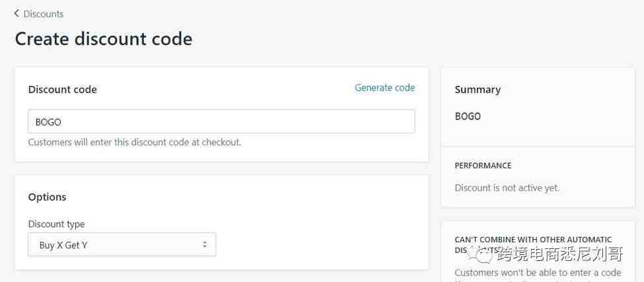Click the Generate code link
Screen dimensions: 644x282
pos(385,87)
